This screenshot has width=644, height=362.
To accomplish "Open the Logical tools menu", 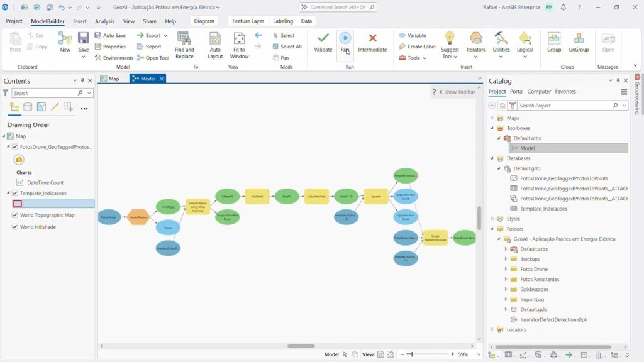I will [525, 45].
